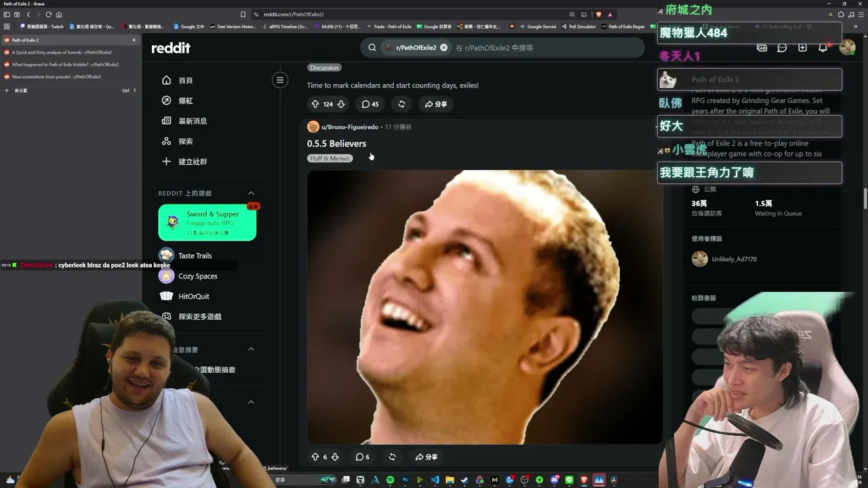Open the 0.5.5 Believers post title
The height and width of the screenshot is (488, 868).
[336, 144]
